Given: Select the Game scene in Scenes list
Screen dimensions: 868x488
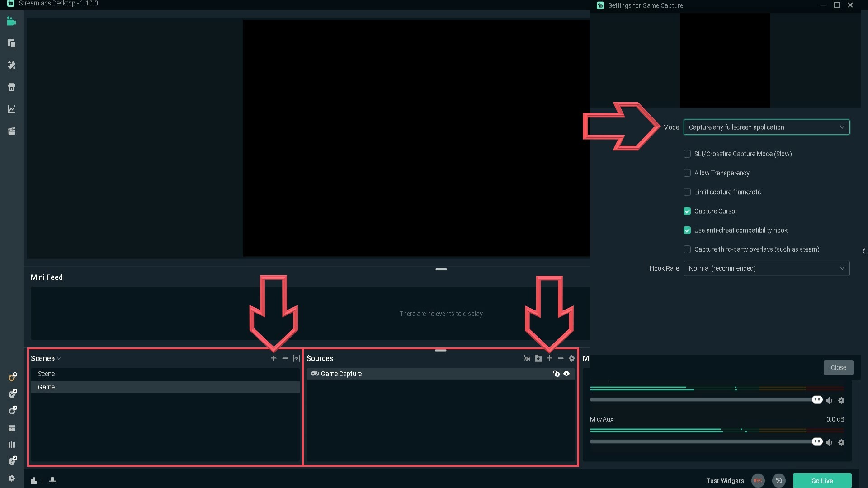Looking at the screenshot, I should [165, 387].
